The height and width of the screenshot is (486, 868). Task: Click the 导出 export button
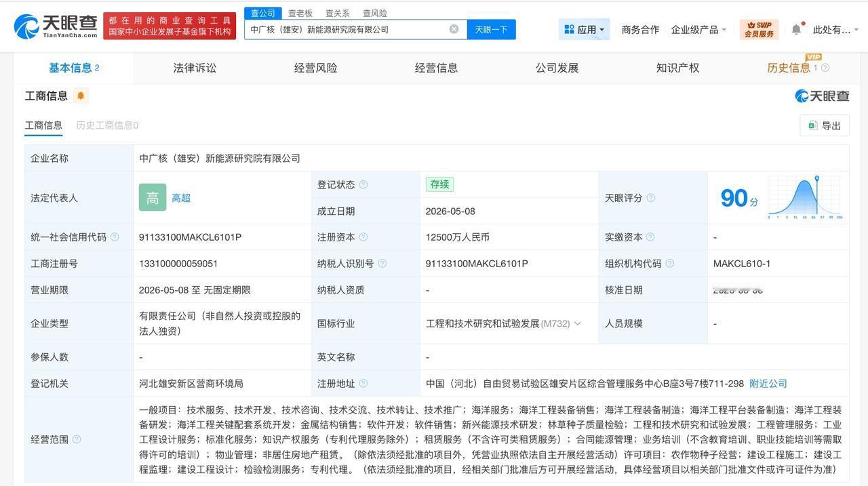click(x=825, y=125)
